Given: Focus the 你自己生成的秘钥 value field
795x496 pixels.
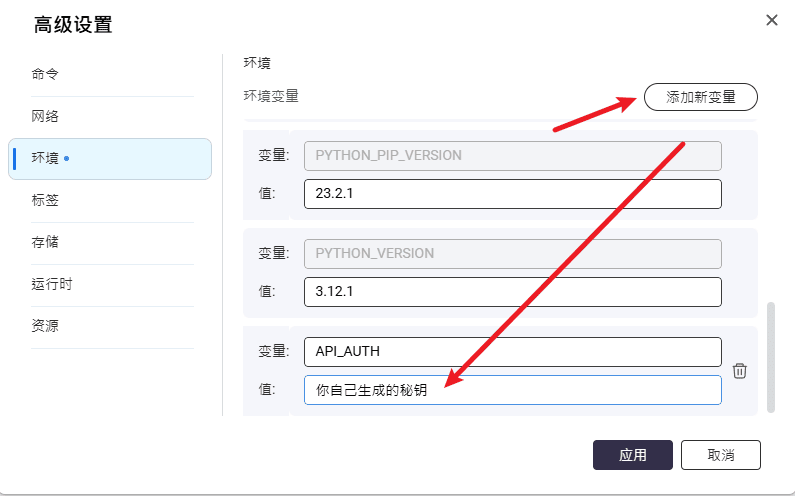Looking at the screenshot, I should point(512,390).
